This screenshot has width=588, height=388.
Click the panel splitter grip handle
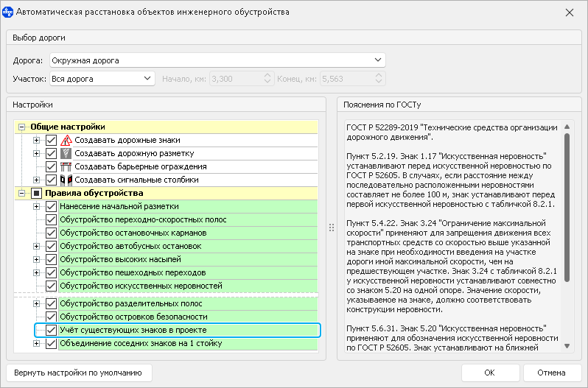point(332,227)
